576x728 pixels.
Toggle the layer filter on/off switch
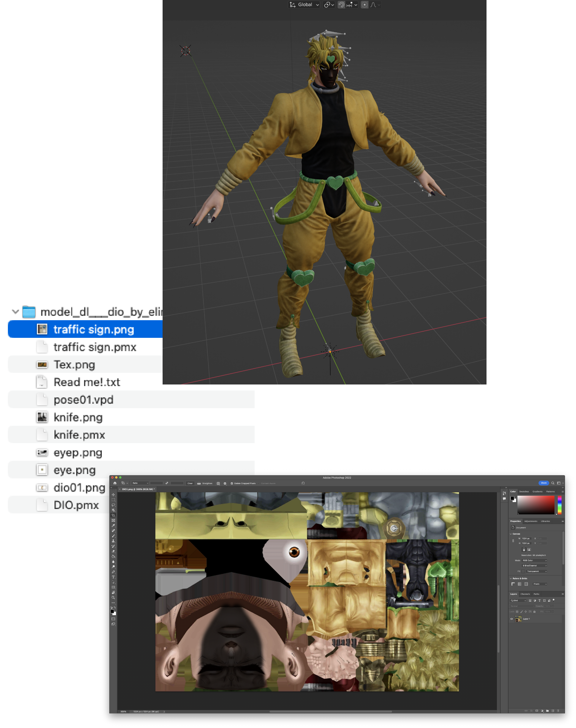[x=553, y=600]
